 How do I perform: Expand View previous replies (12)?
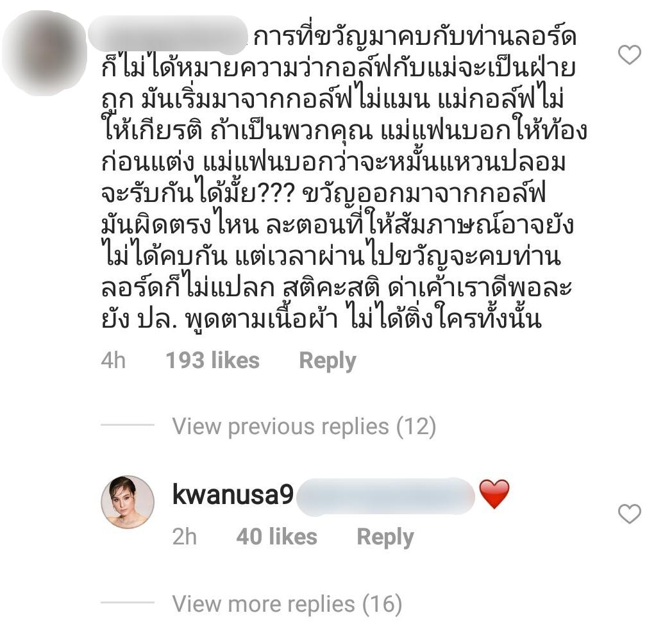(304, 426)
